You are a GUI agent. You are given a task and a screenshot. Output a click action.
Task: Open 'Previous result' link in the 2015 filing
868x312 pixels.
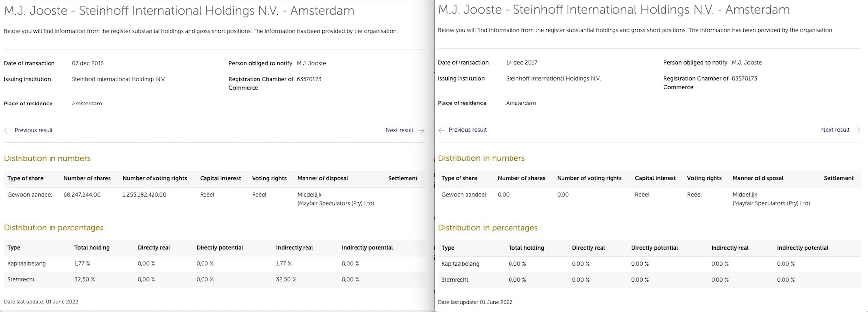(34, 130)
